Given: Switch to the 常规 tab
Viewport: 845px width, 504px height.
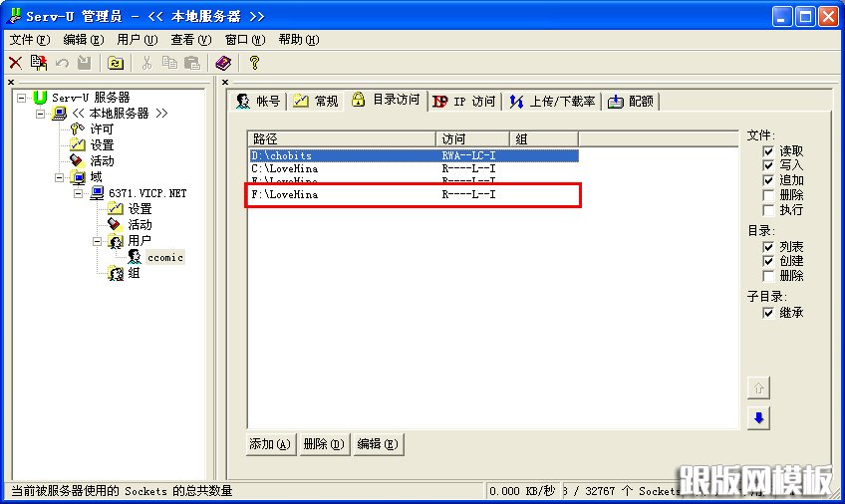Looking at the screenshot, I should click(x=316, y=102).
